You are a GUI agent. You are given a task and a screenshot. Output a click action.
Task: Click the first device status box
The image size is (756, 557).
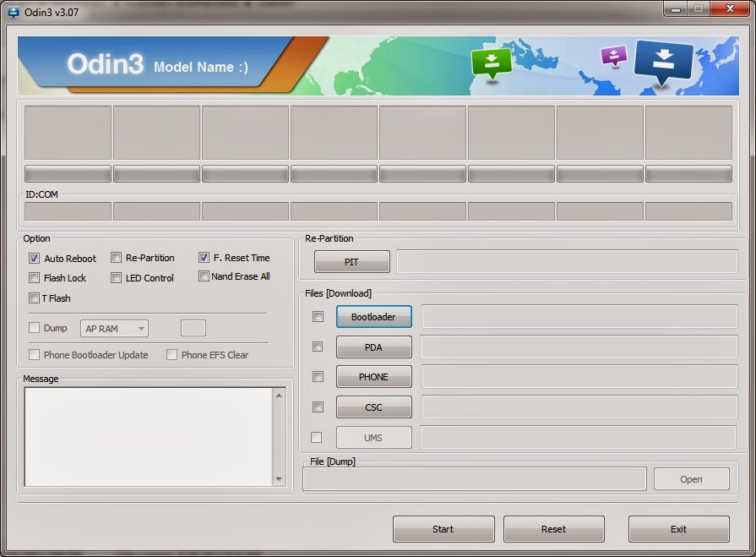click(x=68, y=133)
